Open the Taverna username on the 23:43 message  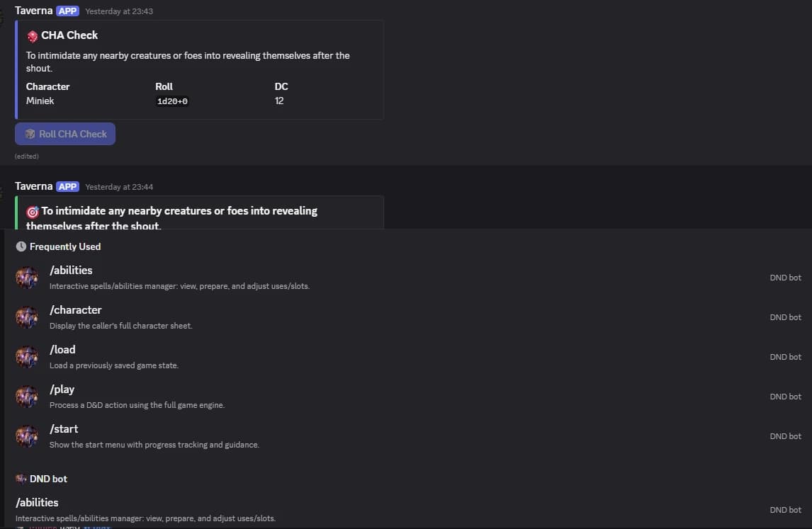pos(33,11)
